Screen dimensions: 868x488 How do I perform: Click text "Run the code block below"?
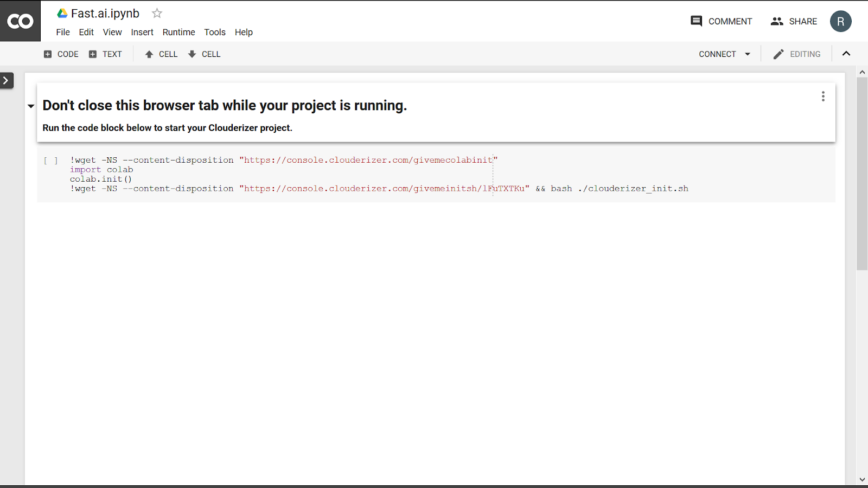pos(167,128)
